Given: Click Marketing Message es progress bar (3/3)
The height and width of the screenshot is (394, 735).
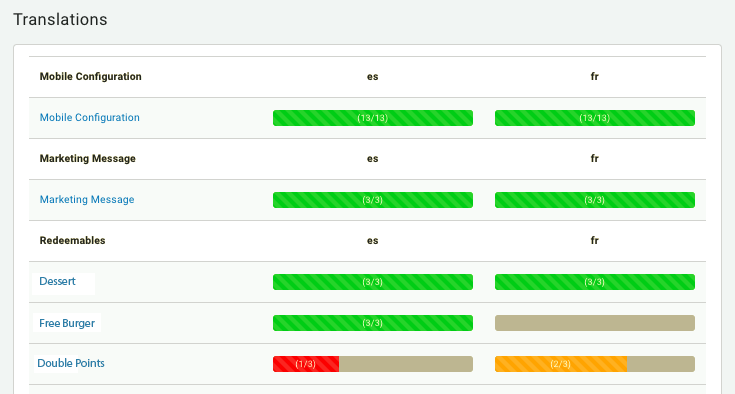Looking at the screenshot, I should 373,200.
